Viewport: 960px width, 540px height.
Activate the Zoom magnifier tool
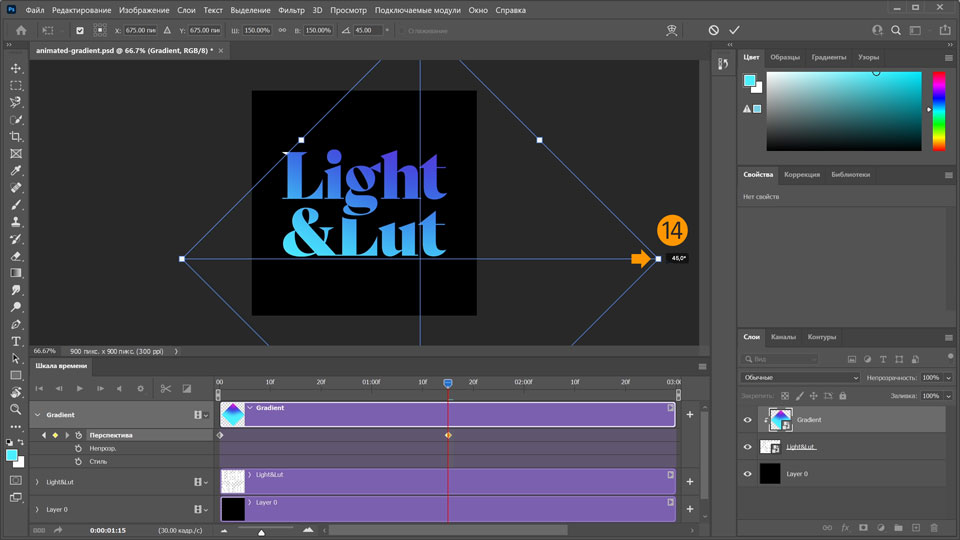pyautogui.click(x=16, y=409)
